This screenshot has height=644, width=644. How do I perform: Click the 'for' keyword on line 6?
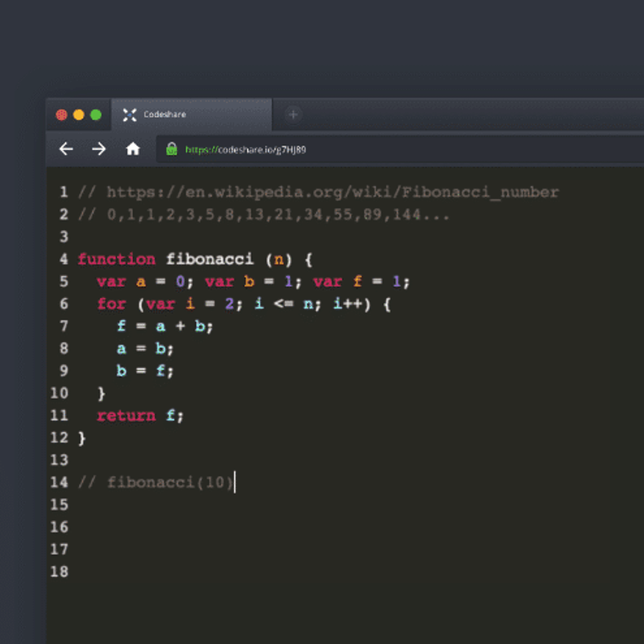click(111, 304)
